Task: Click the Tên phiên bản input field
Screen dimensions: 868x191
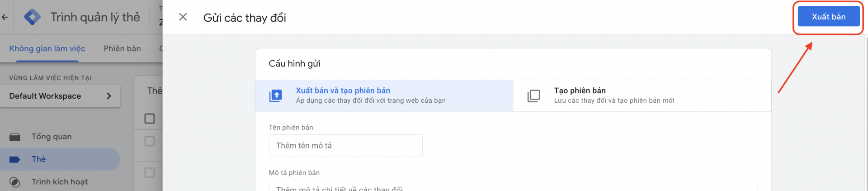Action: pos(346,146)
